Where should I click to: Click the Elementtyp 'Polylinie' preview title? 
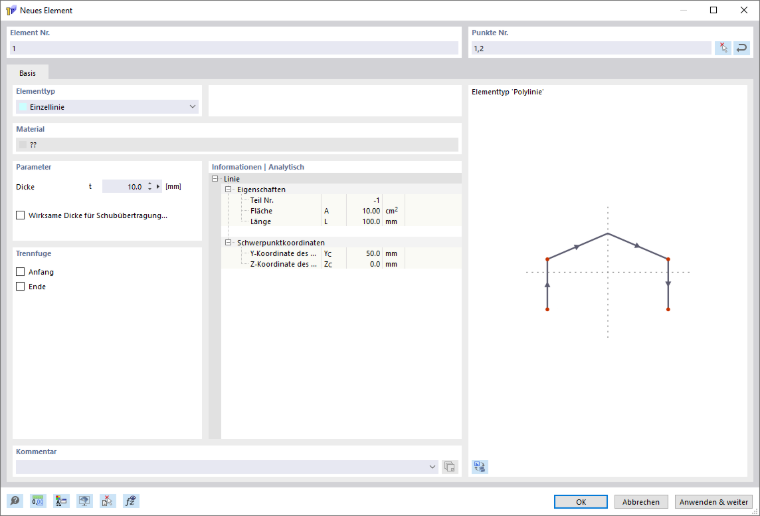(x=507, y=92)
